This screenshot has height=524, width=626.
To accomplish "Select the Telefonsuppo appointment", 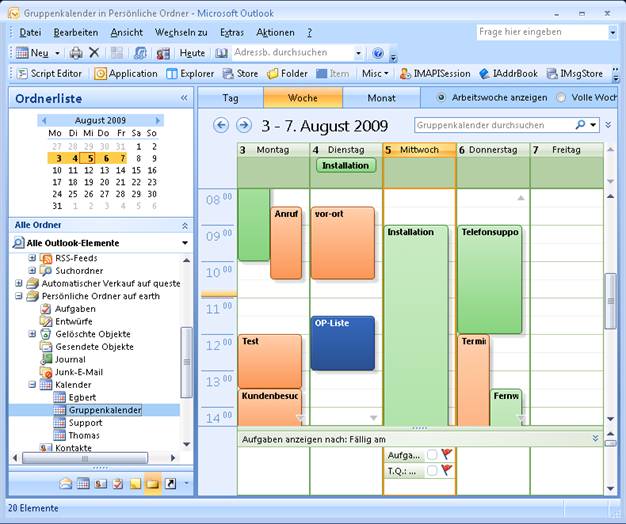I will [489, 279].
